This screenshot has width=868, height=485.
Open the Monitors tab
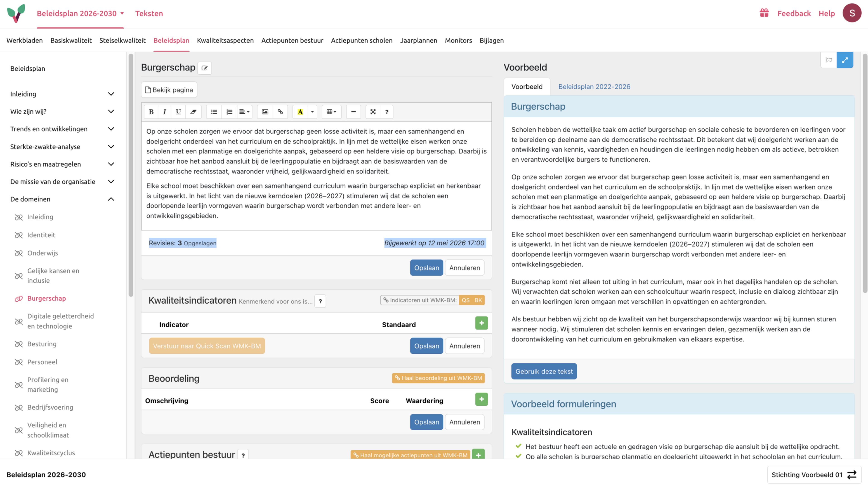coord(458,40)
